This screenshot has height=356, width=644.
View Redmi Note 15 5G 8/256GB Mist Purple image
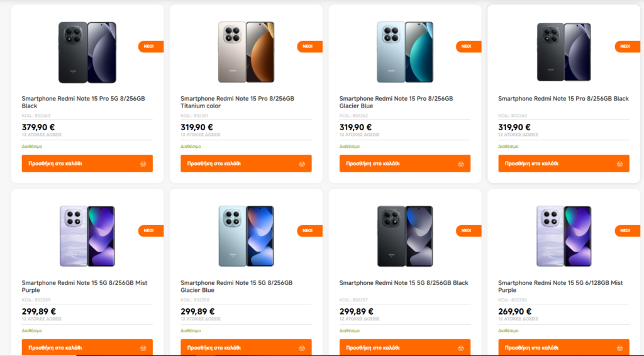pyautogui.click(x=87, y=236)
